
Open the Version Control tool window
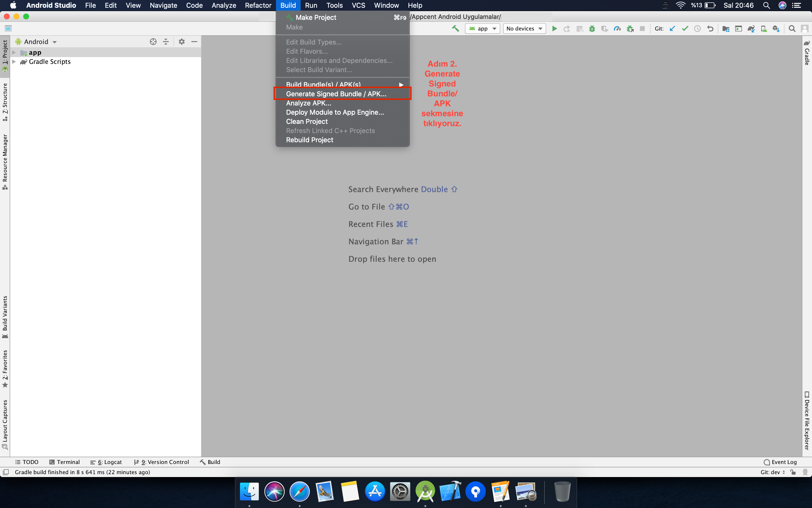click(161, 462)
